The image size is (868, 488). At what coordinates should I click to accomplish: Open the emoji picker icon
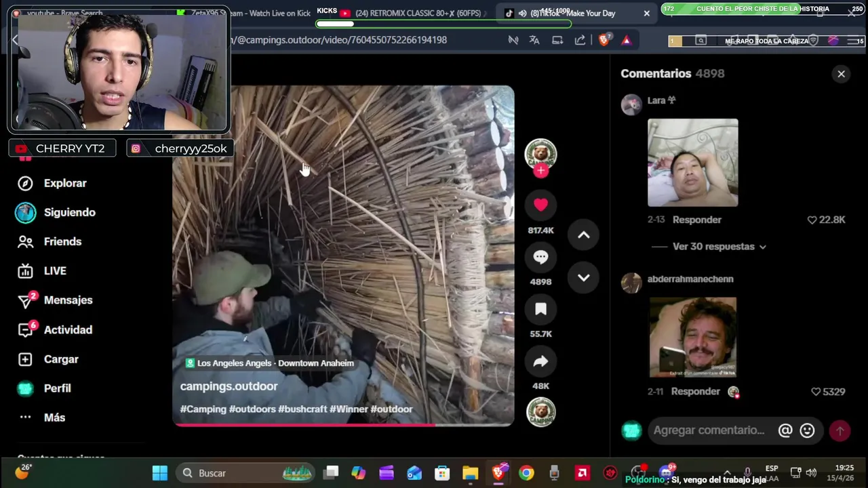pos(807,430)
